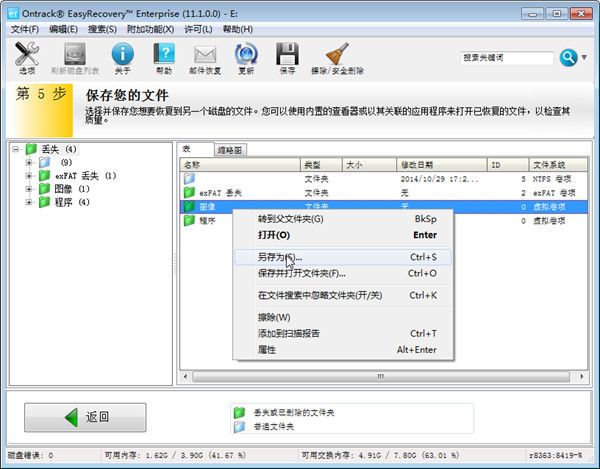600x469 pixels.
Task: Click the blue magnifier search icon
Action: (568, 58)
